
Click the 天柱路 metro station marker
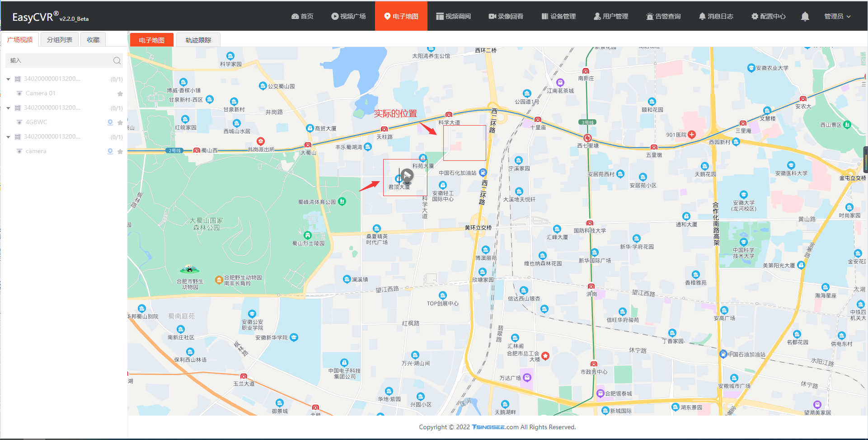coord(384,129)
